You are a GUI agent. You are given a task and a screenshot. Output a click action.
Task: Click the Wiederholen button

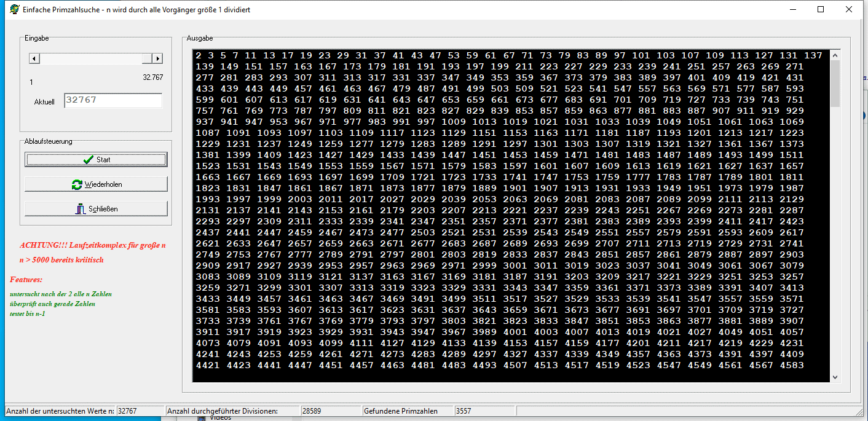[x=96, y=184]
